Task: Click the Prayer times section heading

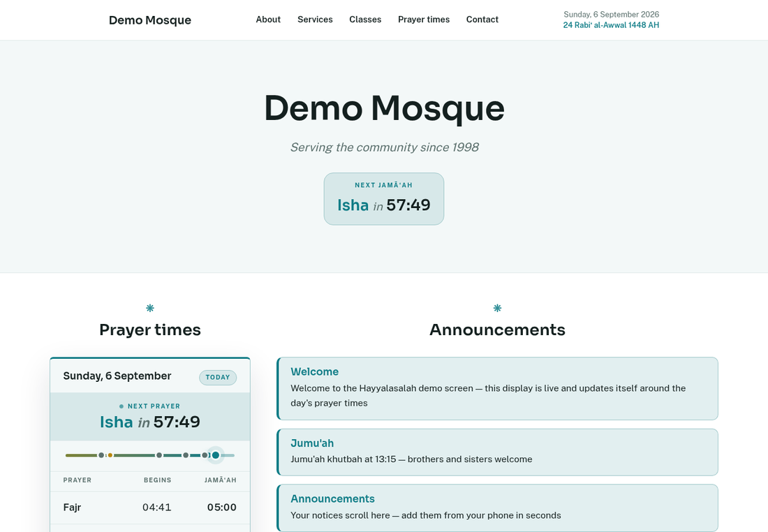Action: 150,330
